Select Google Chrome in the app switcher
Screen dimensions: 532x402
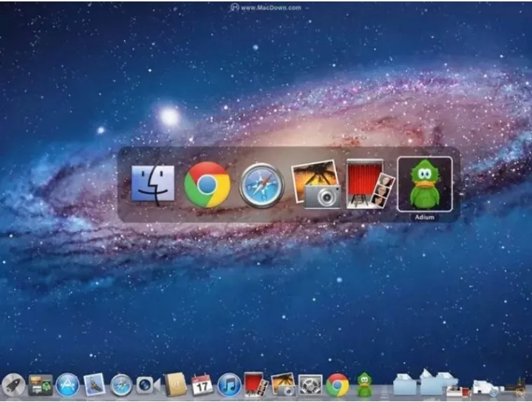click(208, 185)
